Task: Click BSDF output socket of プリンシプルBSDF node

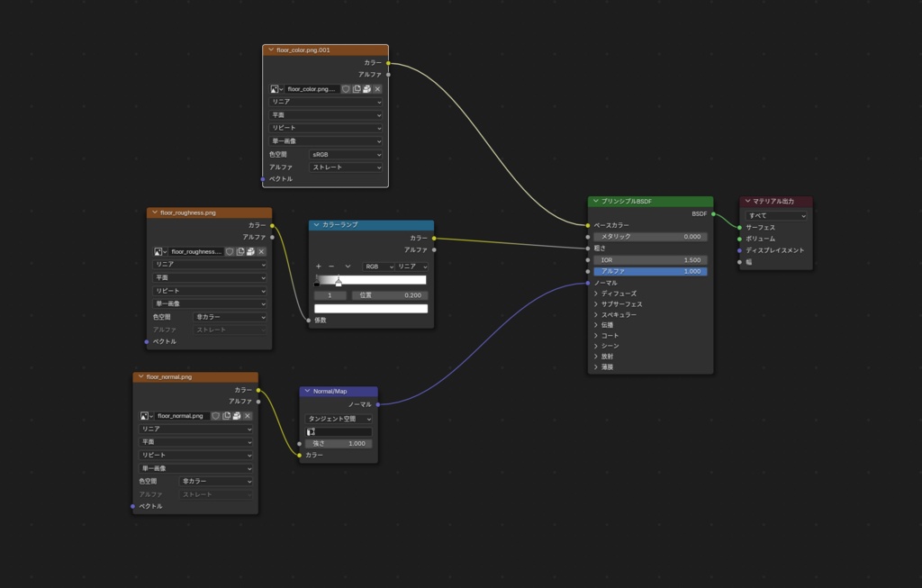Action: coord(713,214)
